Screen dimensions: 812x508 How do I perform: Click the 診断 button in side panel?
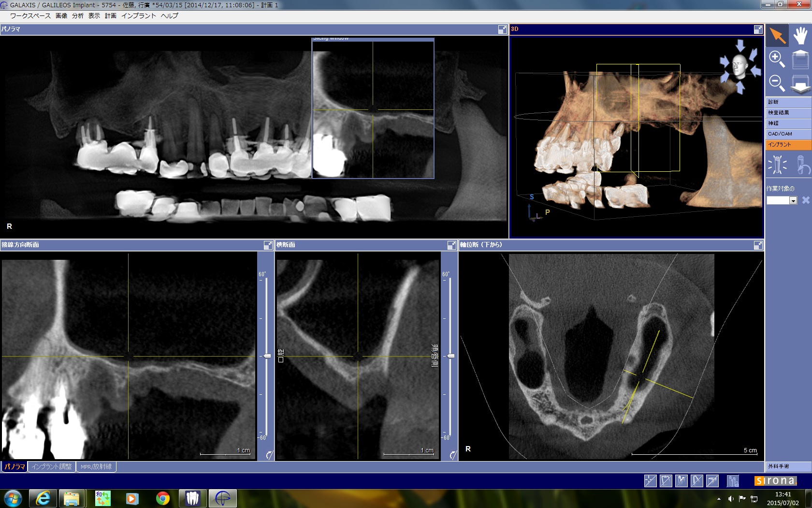tap(788, 102)
